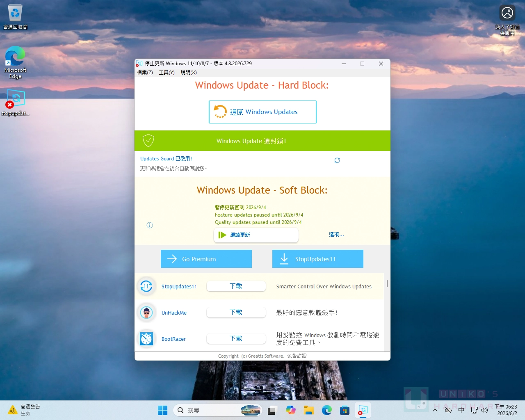
Task: Click 下載 in the BootRacer row
Action: (236, 339)
